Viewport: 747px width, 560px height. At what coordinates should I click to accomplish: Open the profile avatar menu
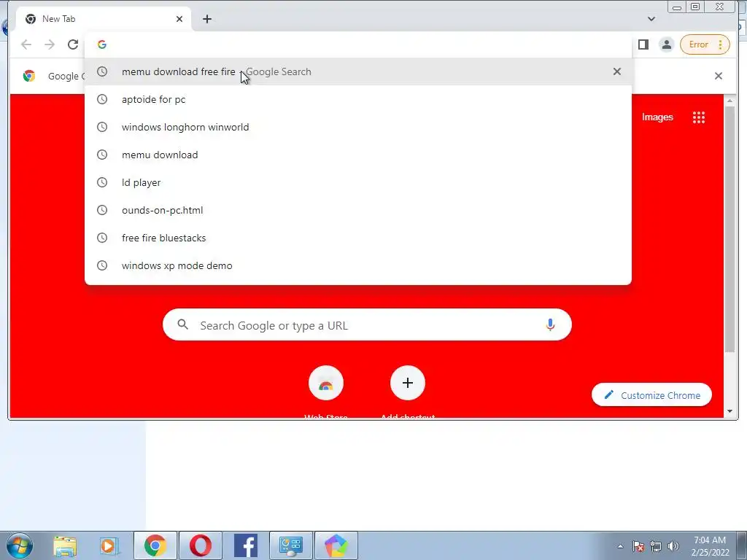(667, 44)
